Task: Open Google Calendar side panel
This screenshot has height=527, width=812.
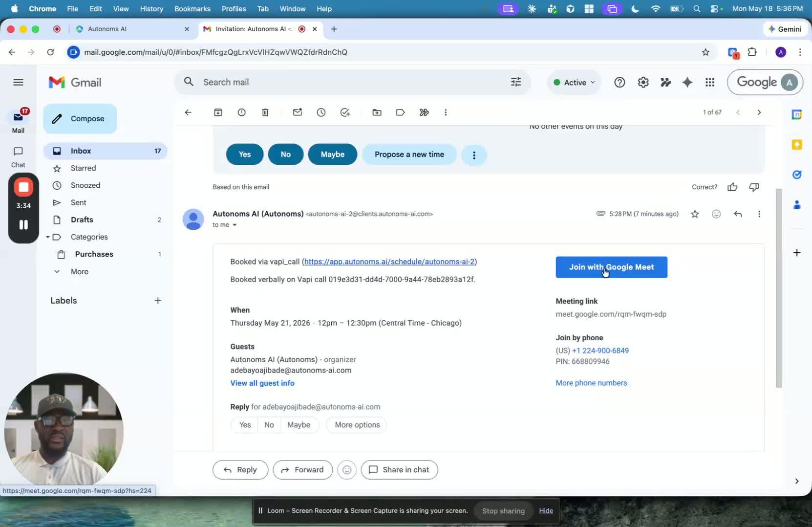Action: pyautogui.click(x=797, y=114)
